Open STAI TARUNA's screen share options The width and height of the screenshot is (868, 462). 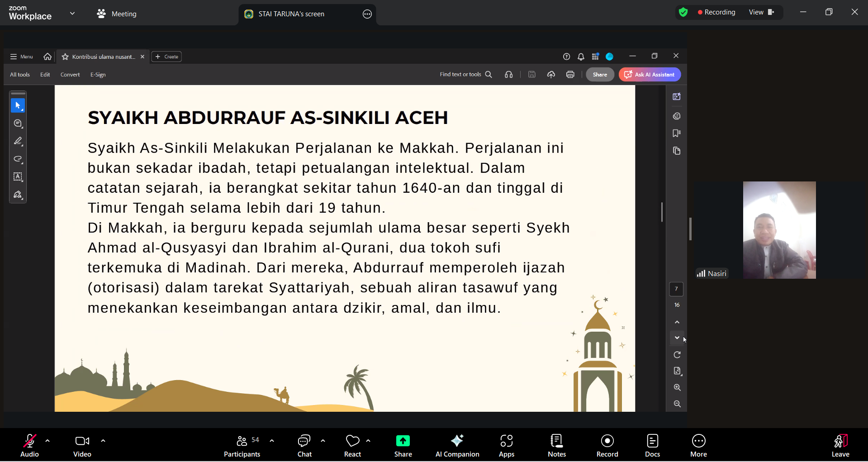click(367, 14)
